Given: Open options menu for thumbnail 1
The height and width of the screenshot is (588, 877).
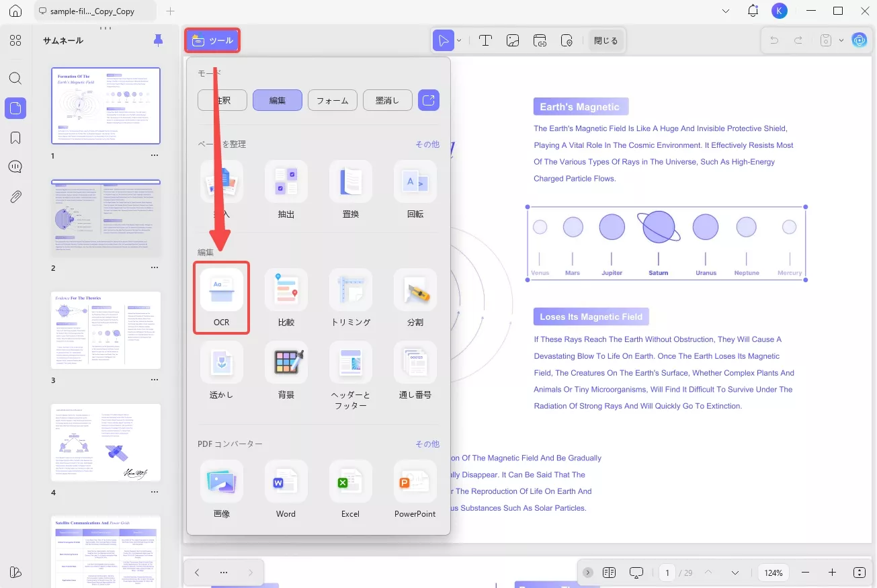Looking at the screenshot, I should point(155,155).
